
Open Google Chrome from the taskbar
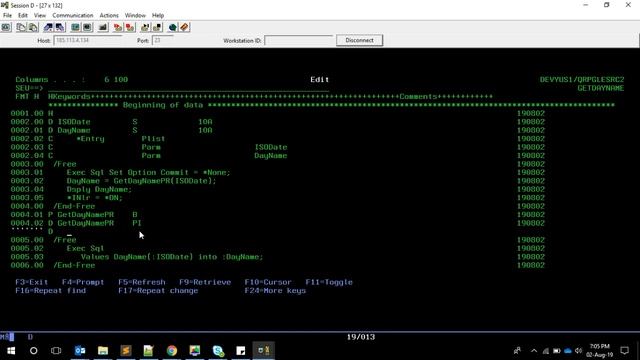point(172,351)
